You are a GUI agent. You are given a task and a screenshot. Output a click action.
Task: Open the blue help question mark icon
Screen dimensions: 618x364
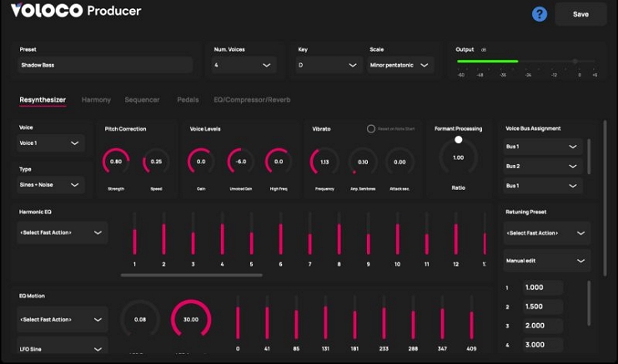539,14
